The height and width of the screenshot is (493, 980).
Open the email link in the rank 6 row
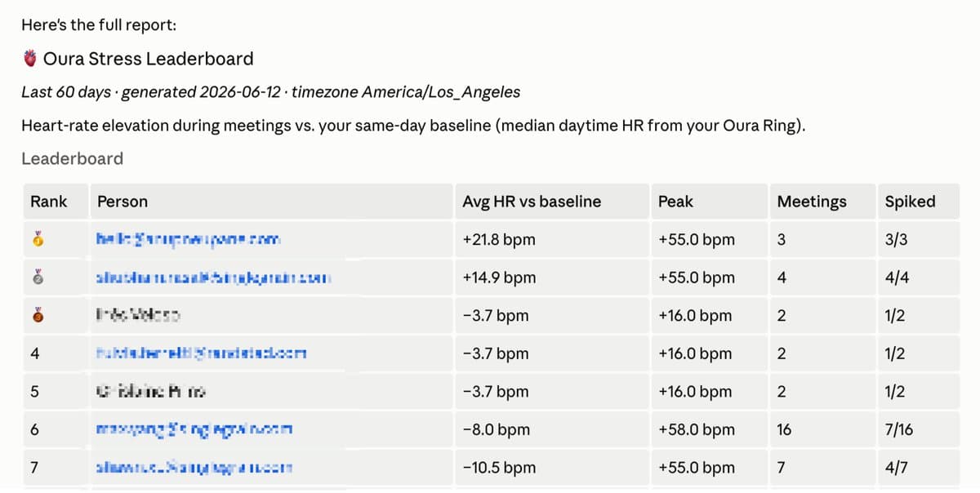click(x=194, y=429)
